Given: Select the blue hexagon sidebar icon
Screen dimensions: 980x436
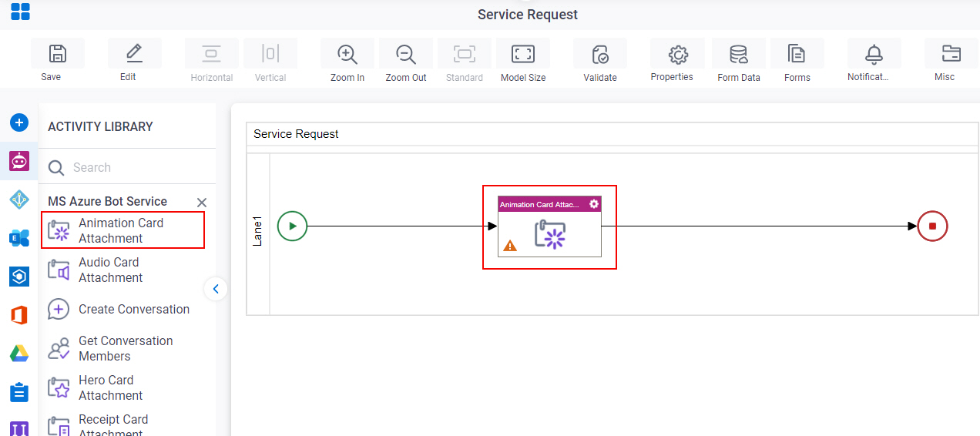Looking at the screenshot, I should pyautogui.click(x=19, y=277).
